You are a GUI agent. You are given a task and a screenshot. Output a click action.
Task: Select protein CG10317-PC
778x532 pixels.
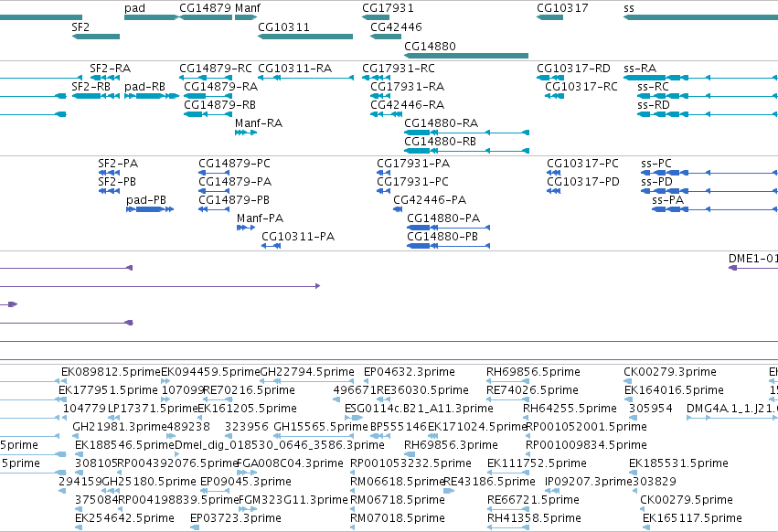pyautogui.click(x=554, y=173)
